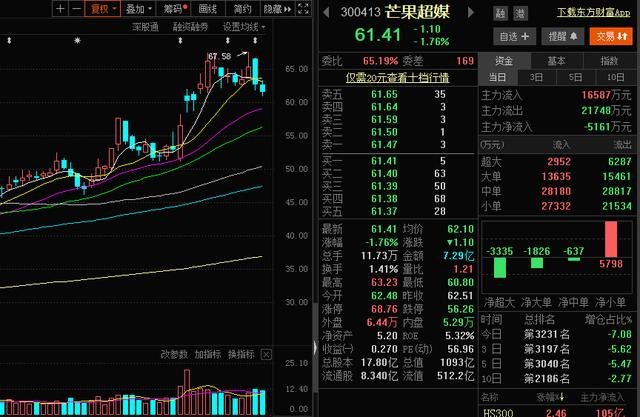The image size is (640, 417).
Task: Click the PE(动) 56.96 value
Action: (x=460, y=349)
